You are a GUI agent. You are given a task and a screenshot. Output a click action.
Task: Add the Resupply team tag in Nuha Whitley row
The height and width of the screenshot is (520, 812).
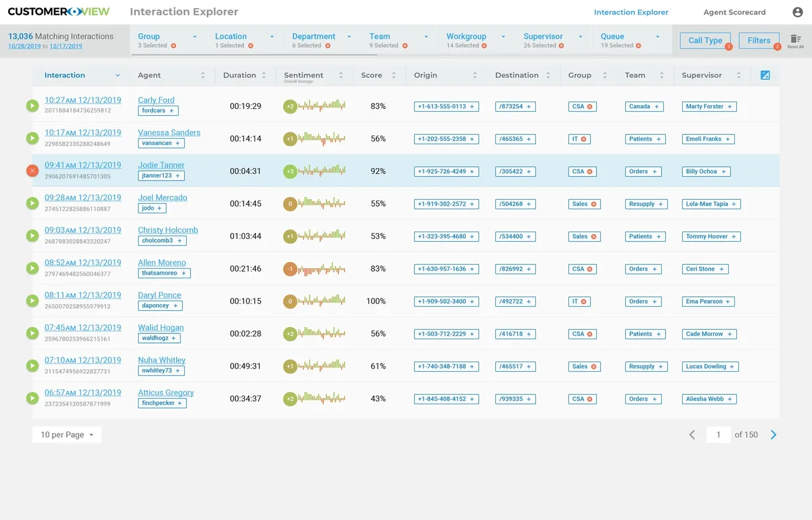pyautogui.click(x=646, y=366)
